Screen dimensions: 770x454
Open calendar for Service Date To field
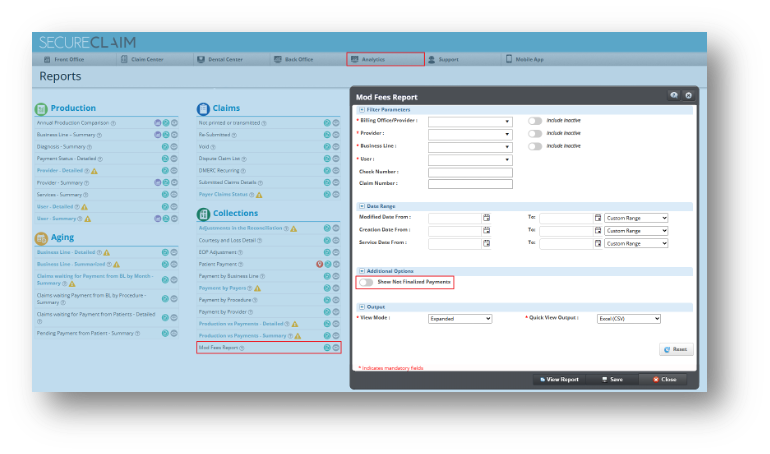(x=597, y=242)
